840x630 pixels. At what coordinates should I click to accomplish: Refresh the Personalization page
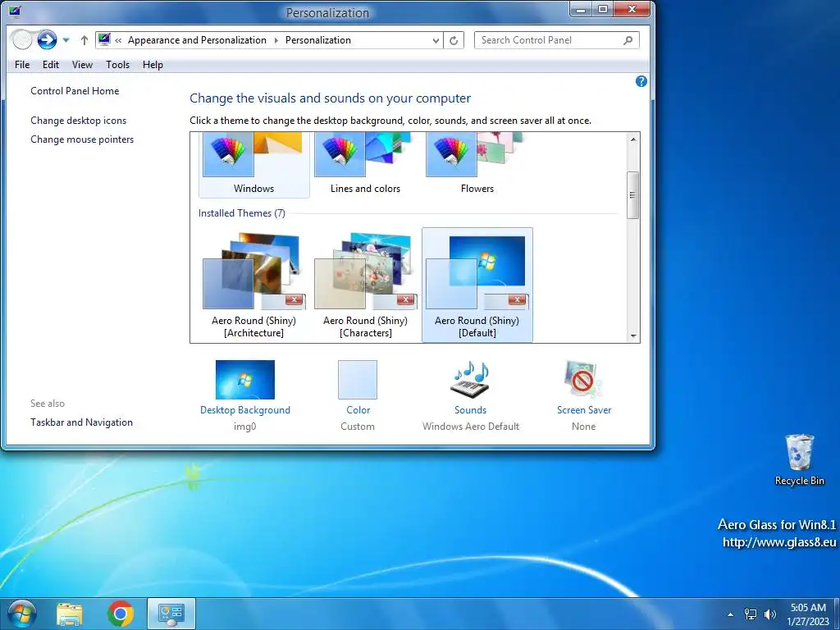(x=454, y=41)
